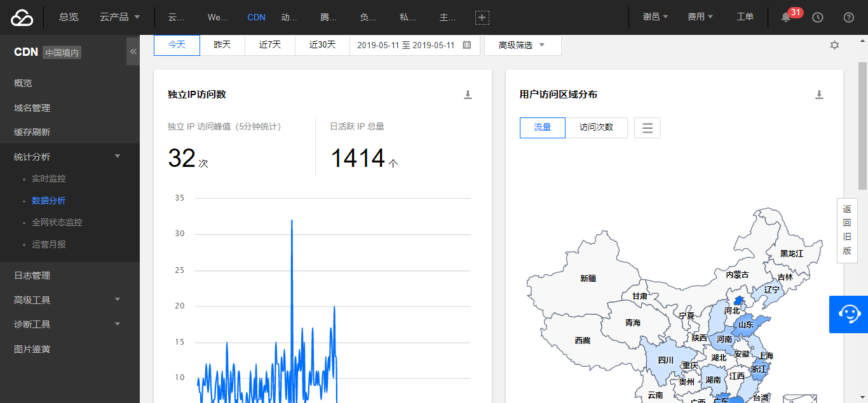Click the 新疆 region on the map
Viewport: 868px width, 403px height.
click(588, 278)
